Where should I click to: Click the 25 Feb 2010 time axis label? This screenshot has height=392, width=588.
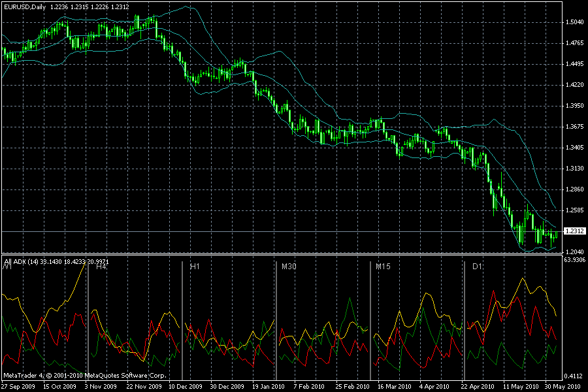click(353, 386)
